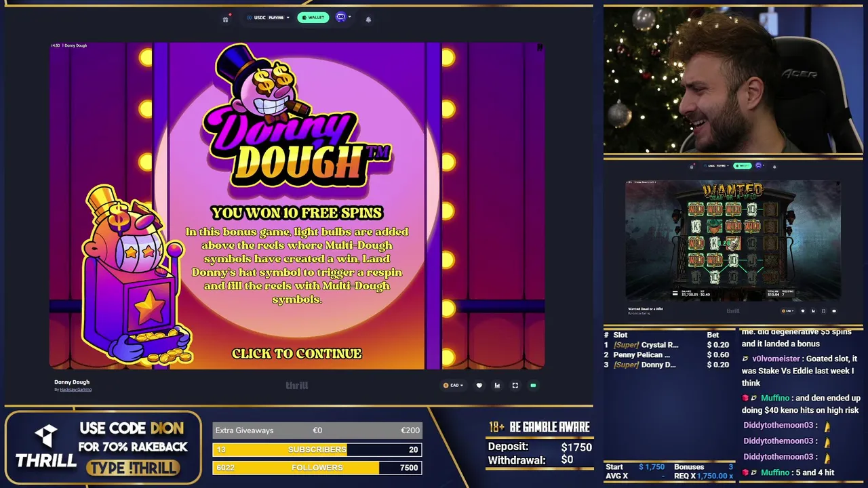Image resolution: width=868 pixels, height=488 pixels.
Task: Click the streamer webcam feed
Action: 733,81
